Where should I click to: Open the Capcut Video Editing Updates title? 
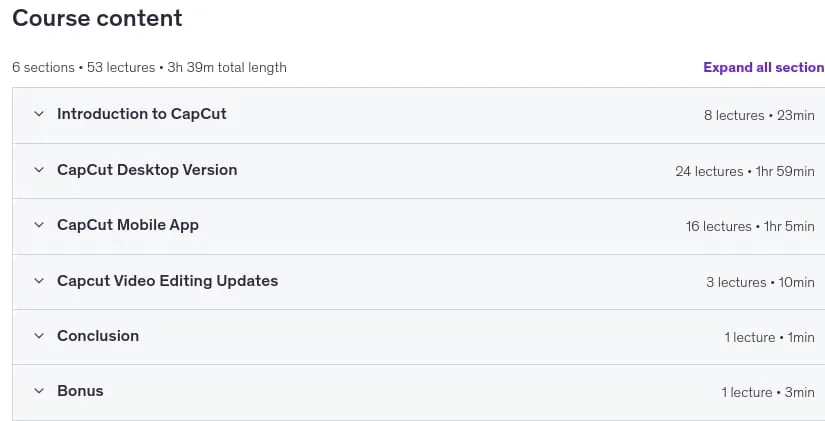(167, 280)
